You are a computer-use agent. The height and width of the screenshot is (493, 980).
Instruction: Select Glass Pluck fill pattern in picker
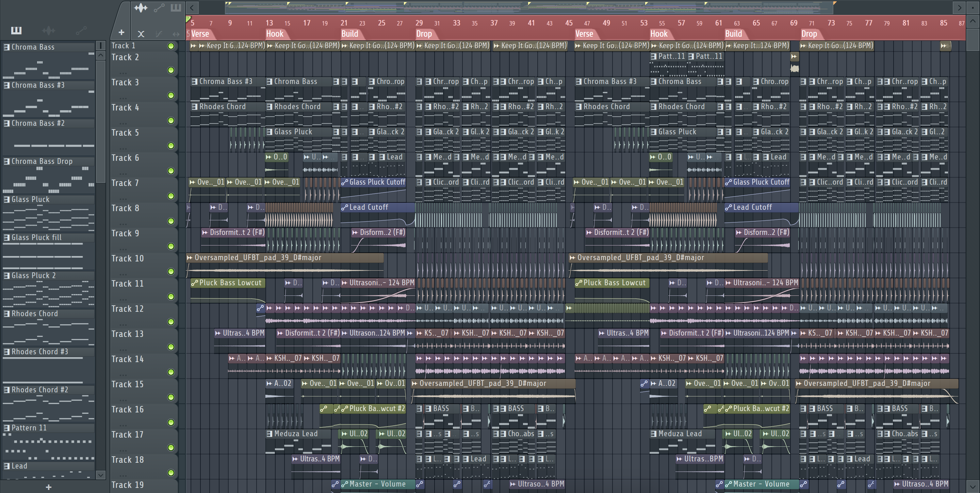point(49,237)
